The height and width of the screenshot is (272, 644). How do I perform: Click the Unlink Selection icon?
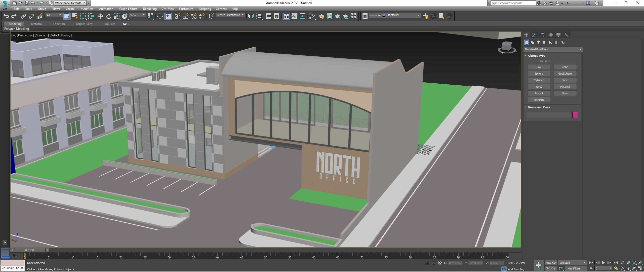(x=31, y=16)
